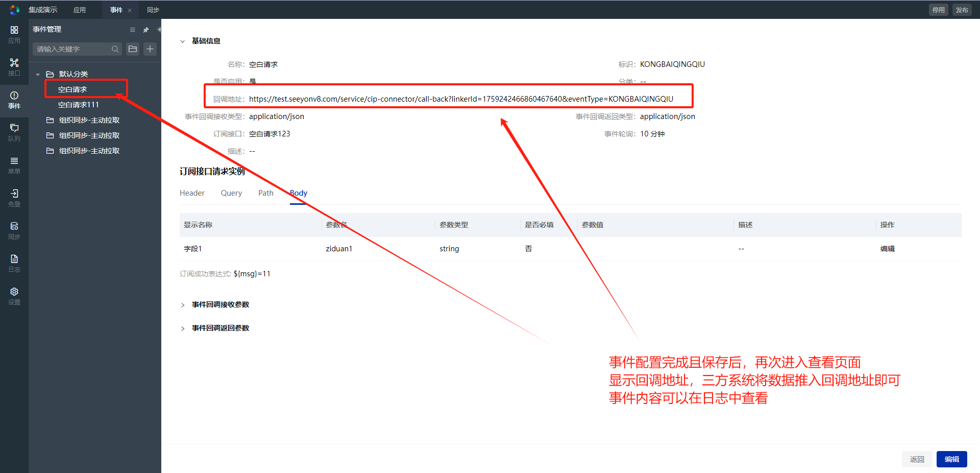Toggle the pin icon in 事件管理 panel

click(146, 30)
